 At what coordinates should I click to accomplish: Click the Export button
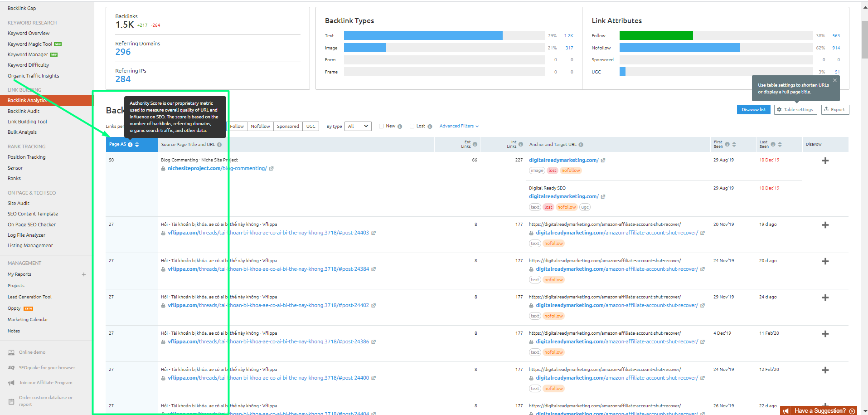(835, 110)
